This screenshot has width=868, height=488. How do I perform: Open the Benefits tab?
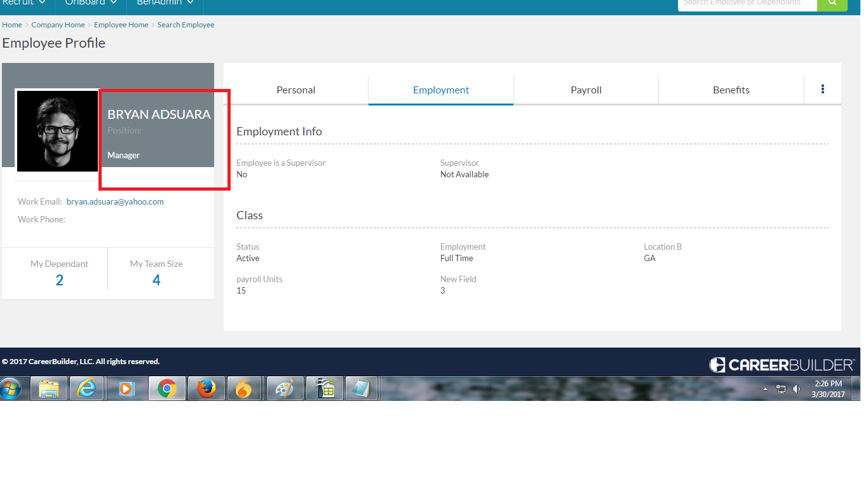tap(731, 90)
